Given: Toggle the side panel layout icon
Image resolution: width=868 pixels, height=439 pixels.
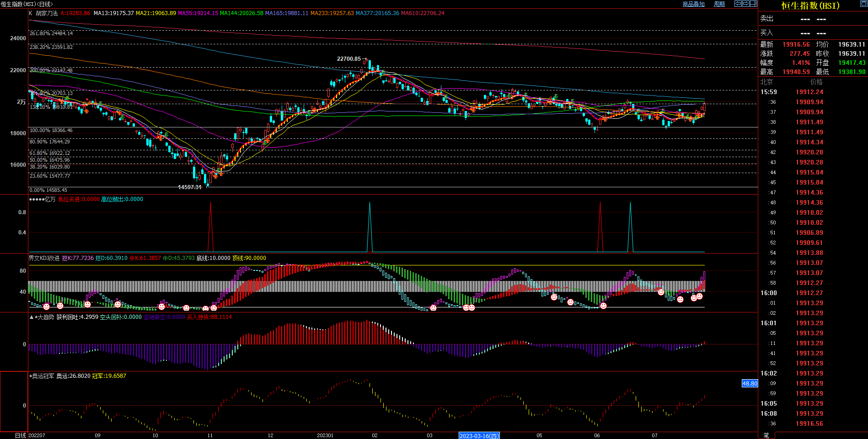Looking at the screenshot, I should (753, 4).
